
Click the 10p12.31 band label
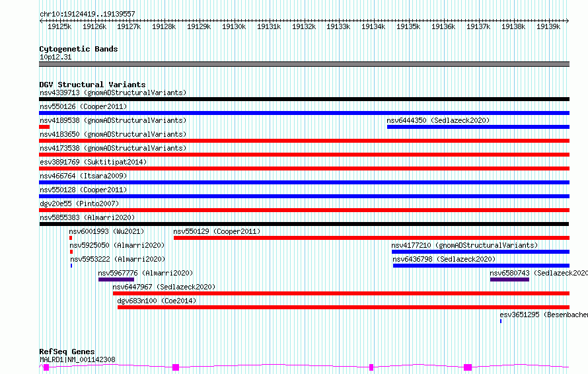click(x=55, y=57)
